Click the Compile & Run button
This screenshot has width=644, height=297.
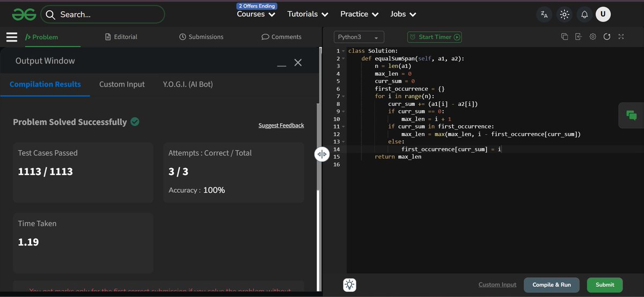point(552,285)
